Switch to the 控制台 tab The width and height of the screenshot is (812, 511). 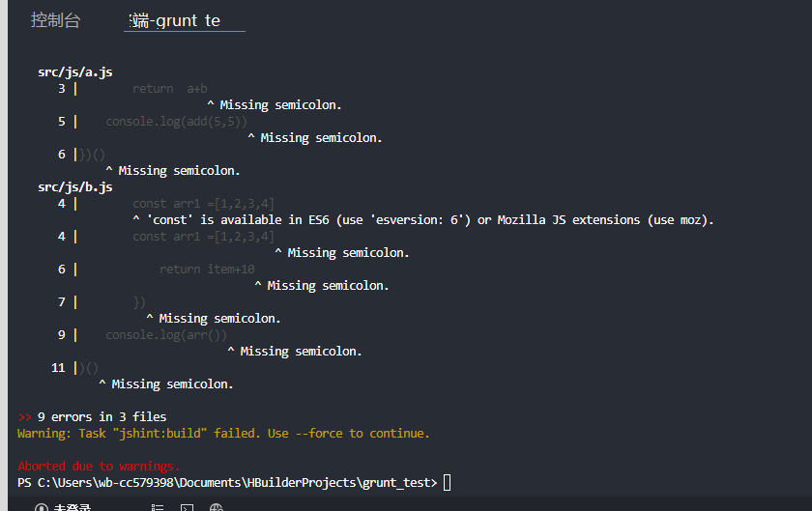point(55,20)
